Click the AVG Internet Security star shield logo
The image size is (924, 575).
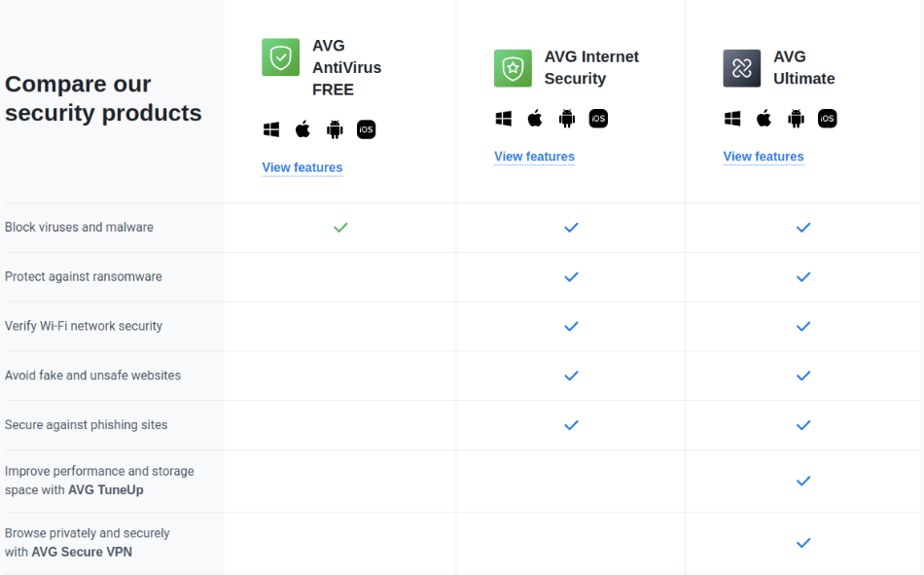pos(513,68)
